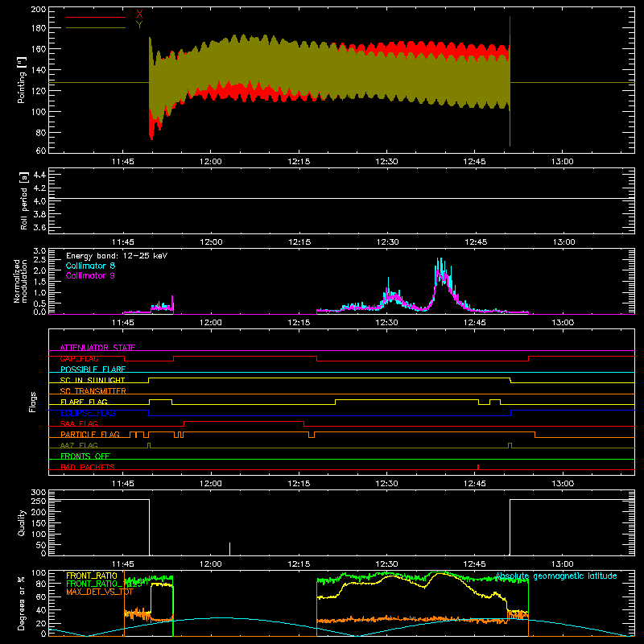
Task: Click '11:45' under the modulation plot
Action: click(123, 323)
